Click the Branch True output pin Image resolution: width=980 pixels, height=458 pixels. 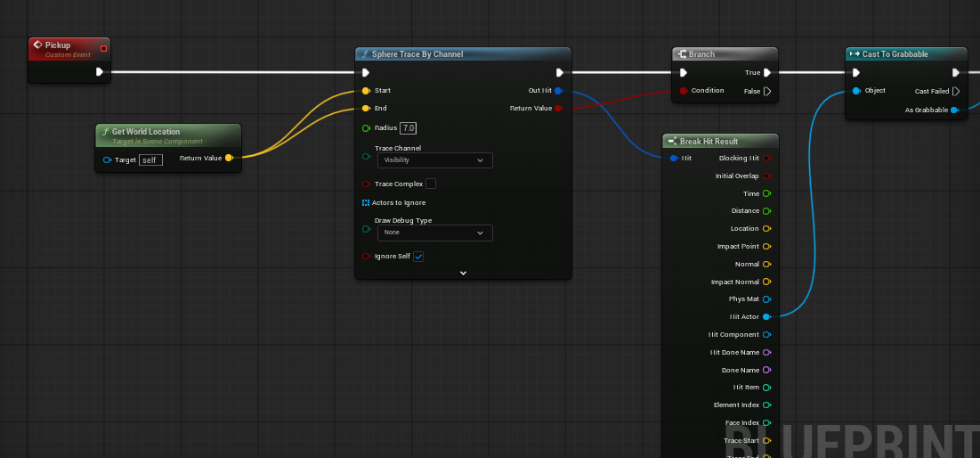click(x=767, y=72)
